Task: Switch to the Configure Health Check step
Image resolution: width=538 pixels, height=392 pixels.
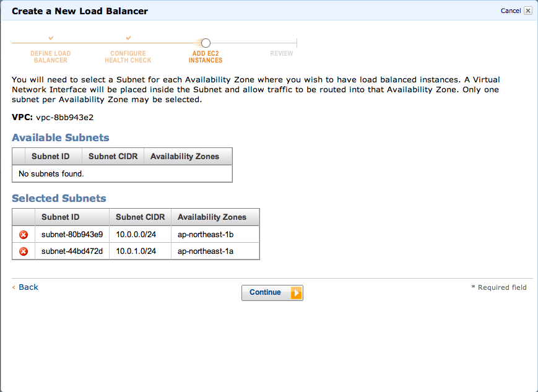Action: point(128,56)
